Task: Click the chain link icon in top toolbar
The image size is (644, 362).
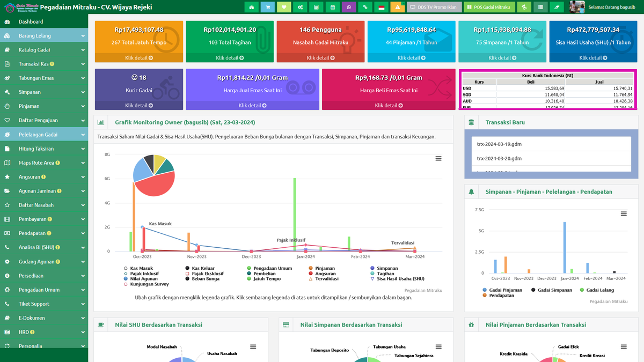Action: pos(365,7)
